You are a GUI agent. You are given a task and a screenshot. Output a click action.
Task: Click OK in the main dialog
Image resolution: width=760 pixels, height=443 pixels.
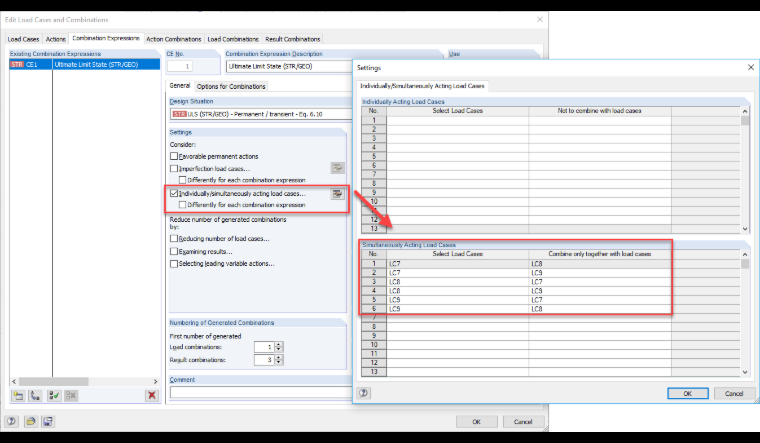476,422
